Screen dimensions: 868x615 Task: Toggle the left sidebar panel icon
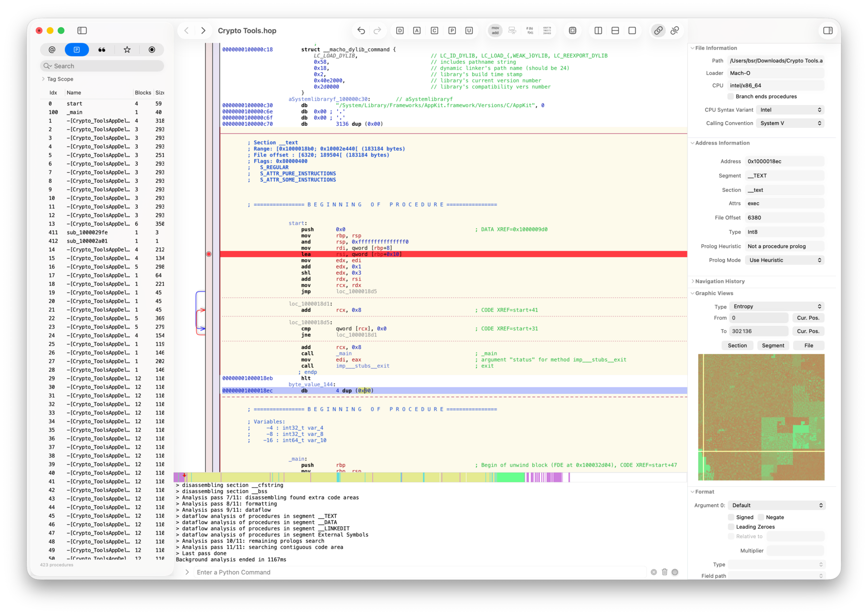[x=82, y=31]
